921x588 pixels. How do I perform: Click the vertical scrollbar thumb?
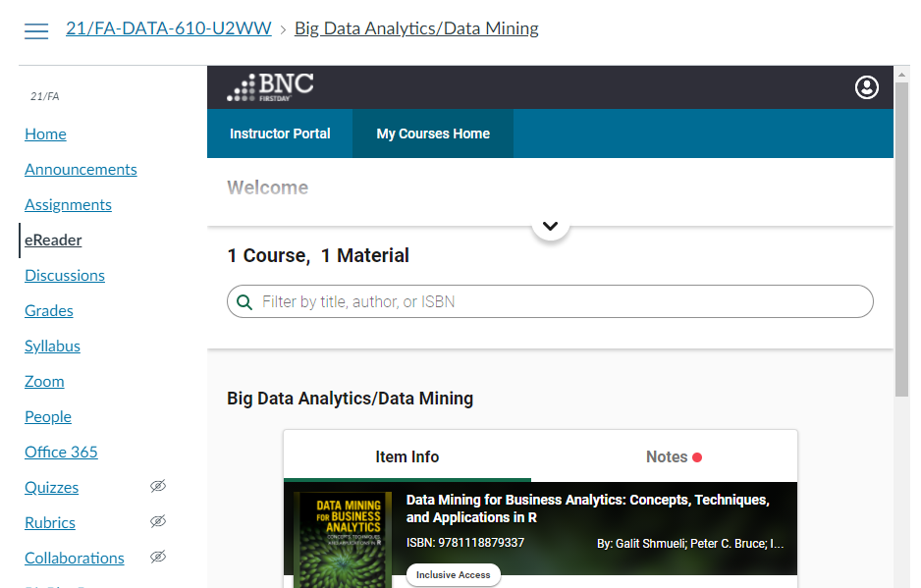click(x=901, y=239)
